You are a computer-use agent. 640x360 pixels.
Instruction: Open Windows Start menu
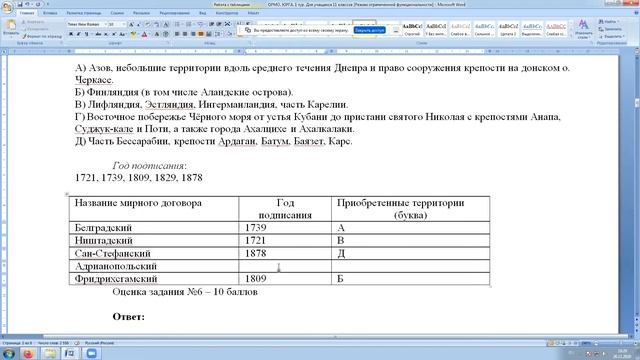(9, 353)
